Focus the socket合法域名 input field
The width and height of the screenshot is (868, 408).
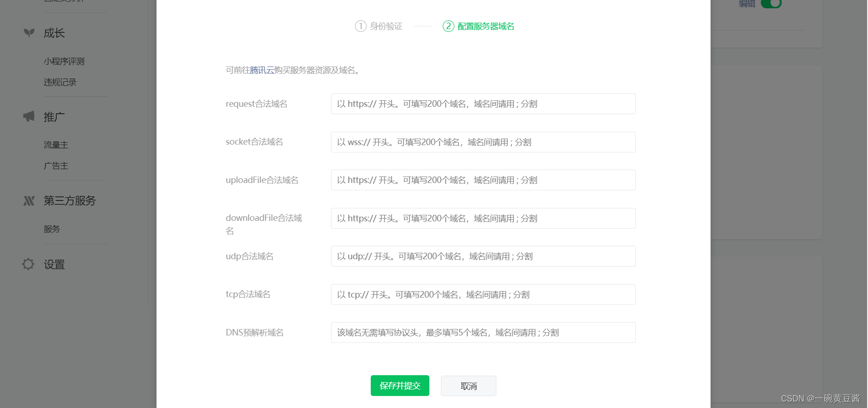tap(483, 142)
